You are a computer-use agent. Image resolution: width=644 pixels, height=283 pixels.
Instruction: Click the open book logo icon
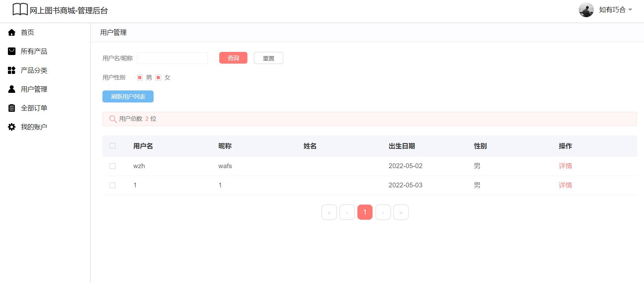point(20,9)
